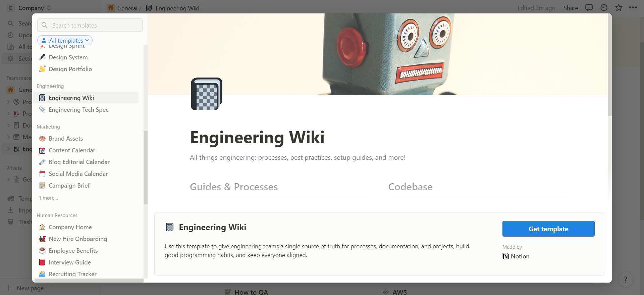Viewport: 644px width, 295px height.
Task: Click the Content Calendar icon
Action: 42,150
